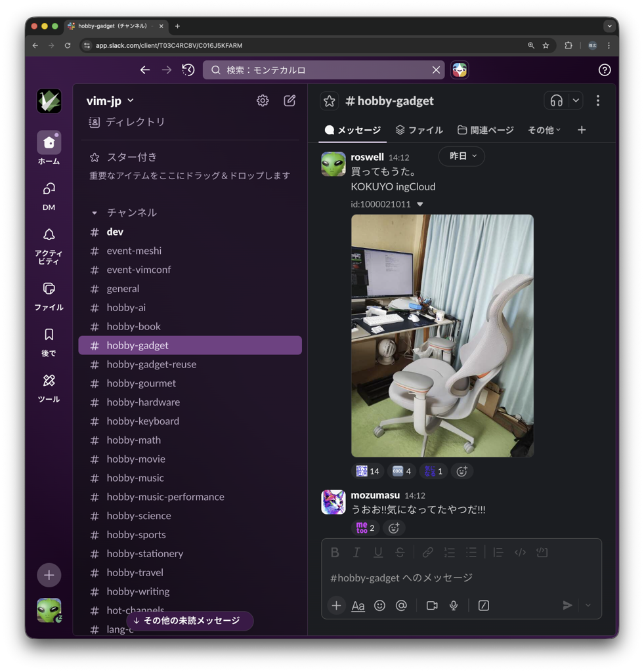Star the hobby-gadget channel
The width and height of the screenshot is (644, 672).
330,100
